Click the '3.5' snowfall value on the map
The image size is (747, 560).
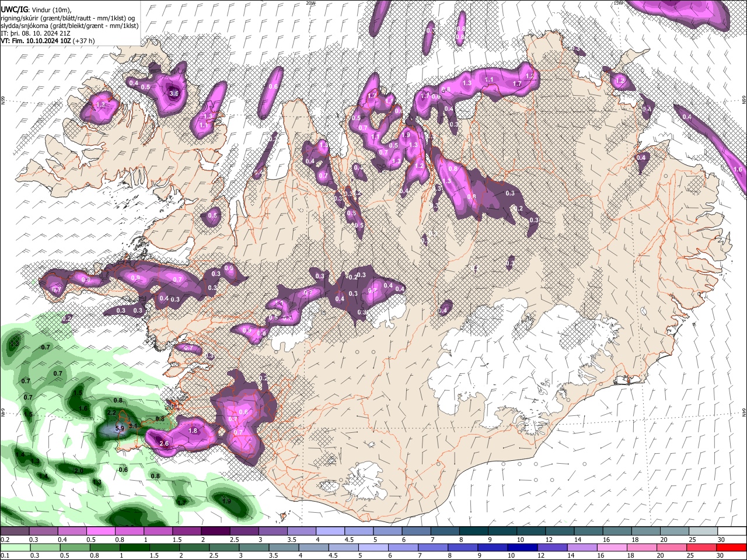174,93
